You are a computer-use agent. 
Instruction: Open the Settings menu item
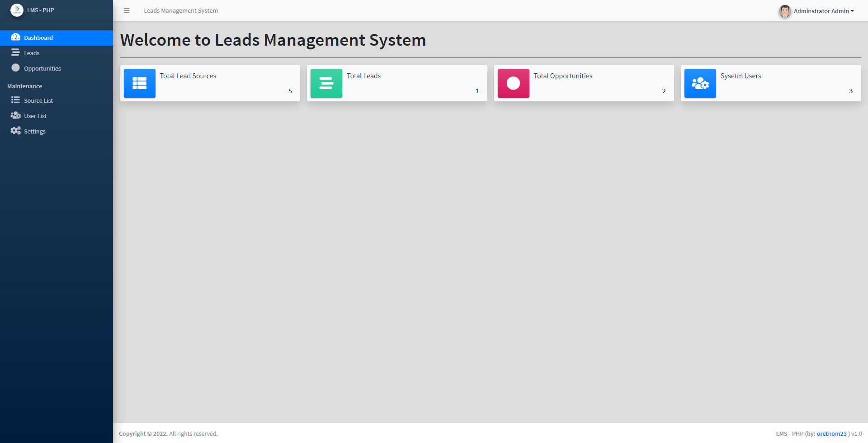tap(57, 131)
